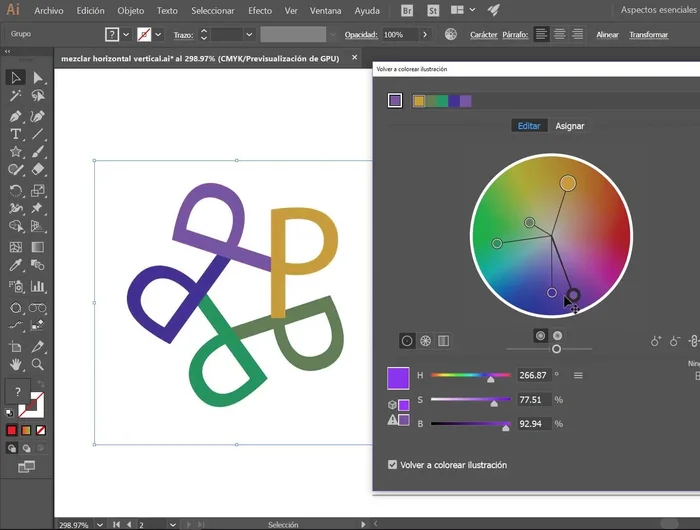This screenshot has width=700, height=530.
Task: Select the Type tool
Action: pos(16,134)
